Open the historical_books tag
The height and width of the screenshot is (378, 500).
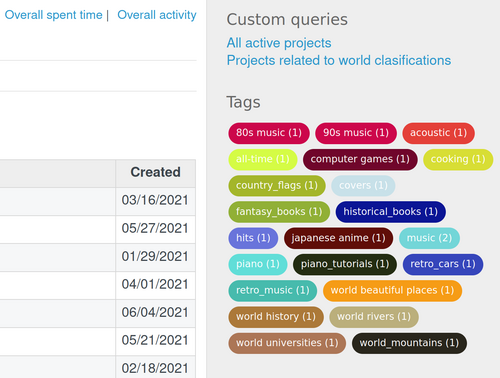pos(390,212)
